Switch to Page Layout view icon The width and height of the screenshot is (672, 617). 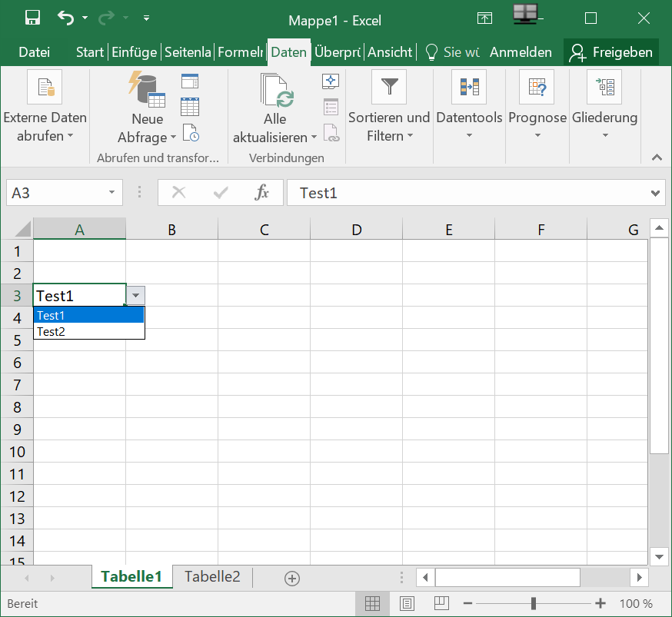[407, 604]
